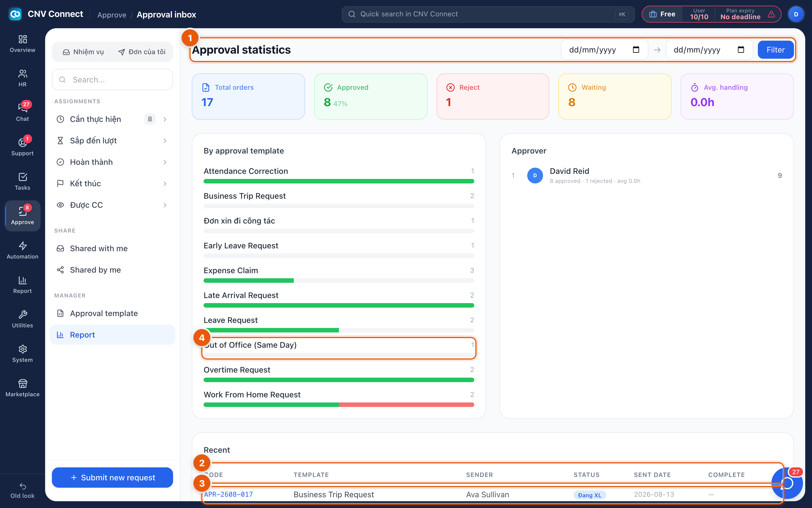Open the sidebar Report chart icon

[23, 284]
